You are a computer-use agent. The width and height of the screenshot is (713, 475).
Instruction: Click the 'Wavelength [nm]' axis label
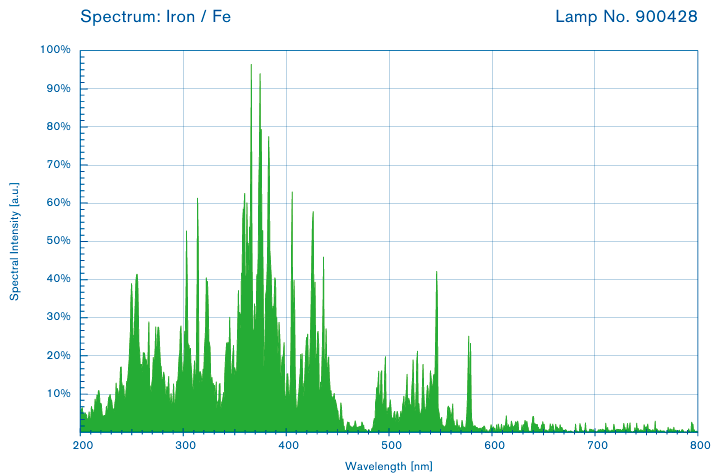[389, 466]
